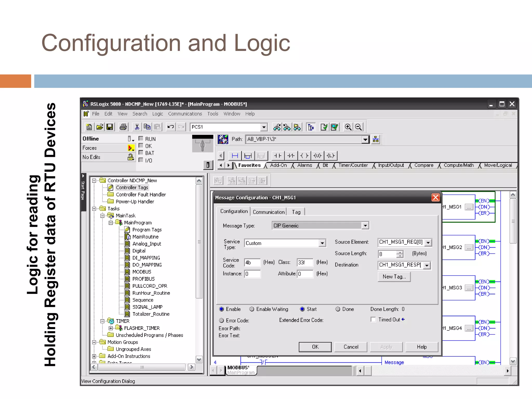The height and width of the screenshot is (399, 532).
Task: Click the New Tag... button
Action: tap(394, 277)
